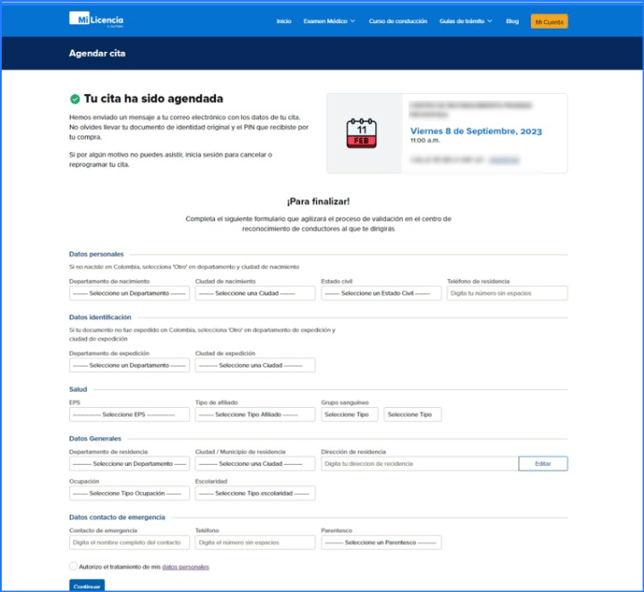Check the Autorizo el tratamiento checkbox
644x592 pixels.
(x=73, y=566)
